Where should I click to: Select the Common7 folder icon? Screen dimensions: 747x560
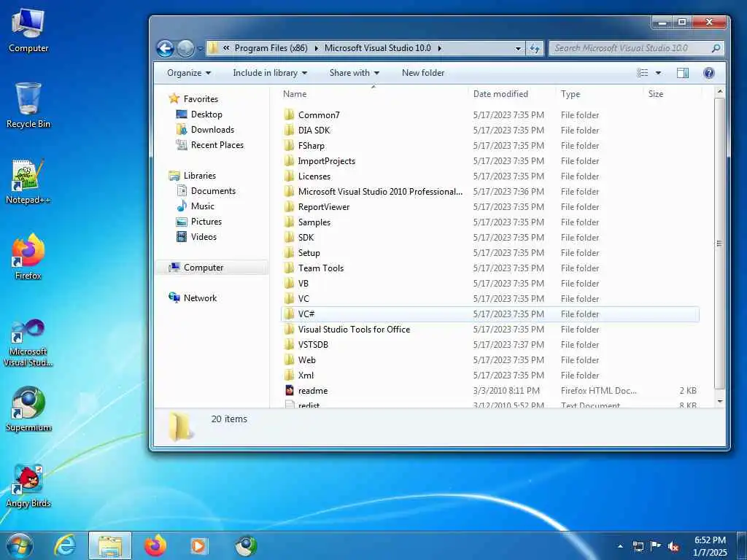pos(289,114)
